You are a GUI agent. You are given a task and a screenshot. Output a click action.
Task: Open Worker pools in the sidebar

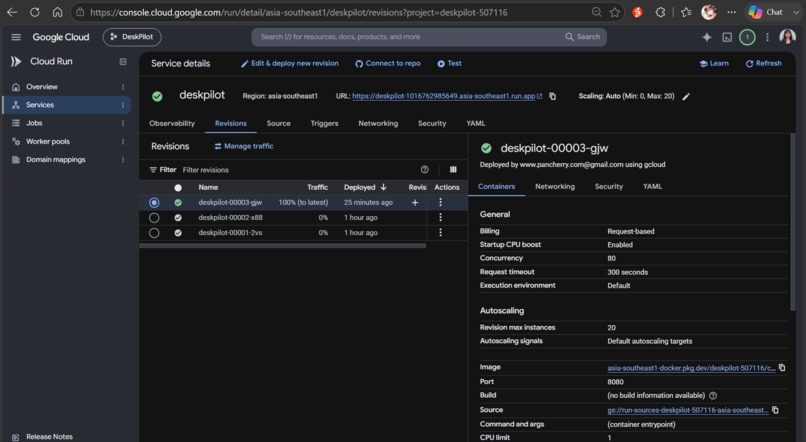pos(48,141)
